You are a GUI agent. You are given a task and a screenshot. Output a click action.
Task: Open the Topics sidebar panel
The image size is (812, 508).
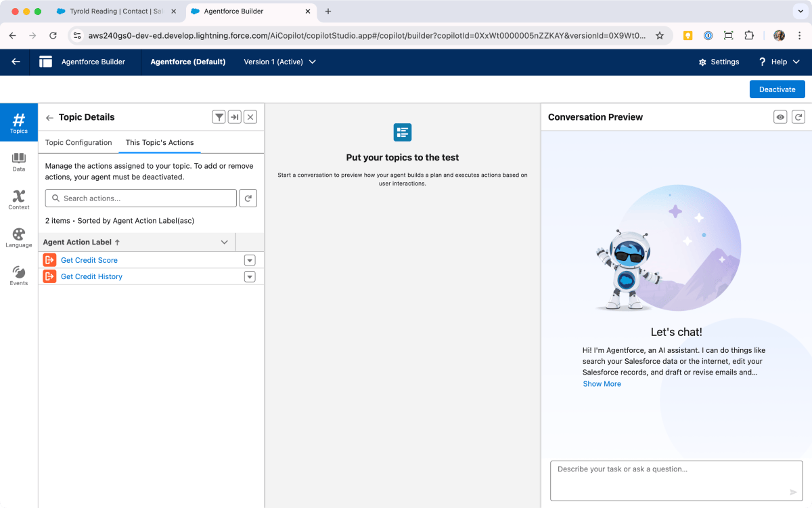19,123
